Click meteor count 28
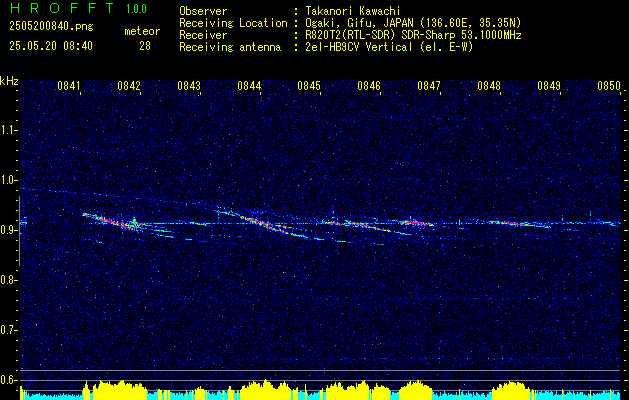The image size is (629, 400). [145, 46]
